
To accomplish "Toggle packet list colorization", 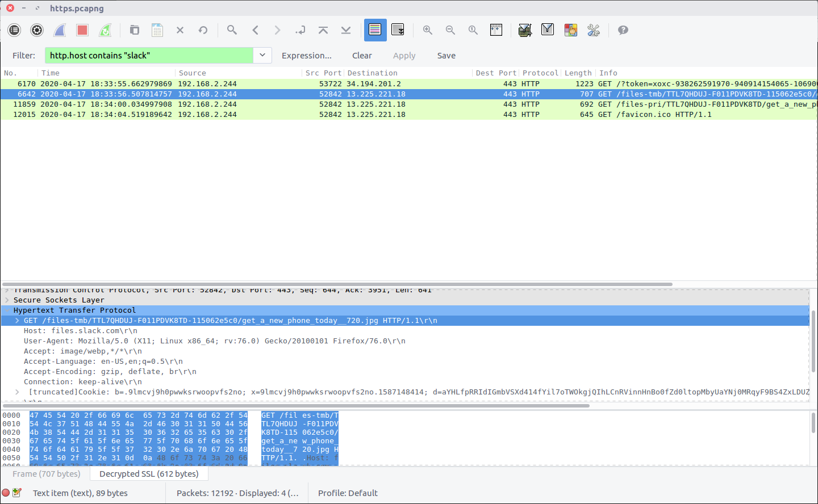I will 375,30.
